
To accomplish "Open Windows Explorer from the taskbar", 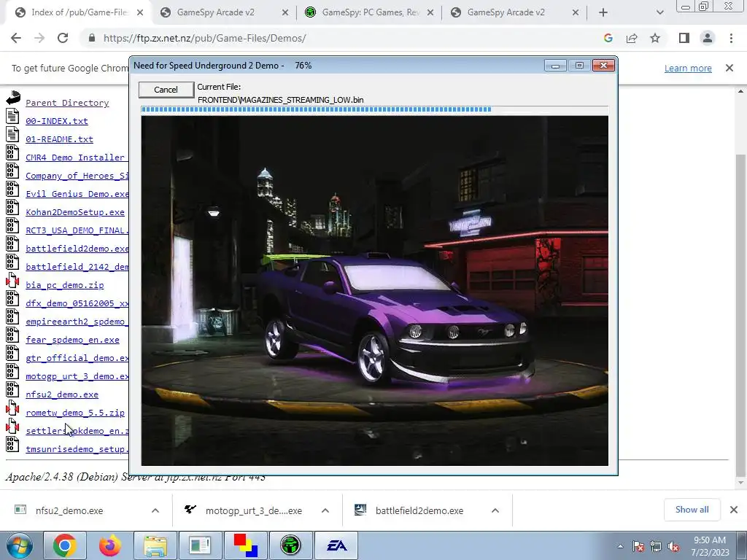I will (155, 545).
